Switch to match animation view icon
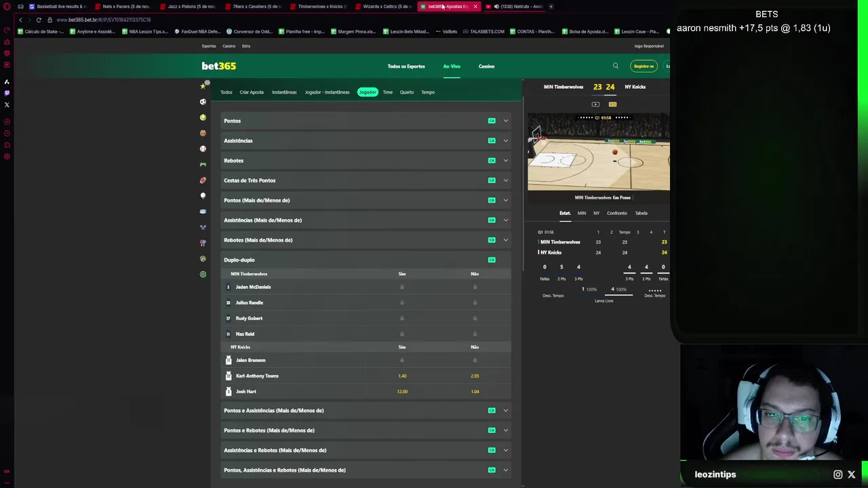The image size is (868, 488). 612,104
